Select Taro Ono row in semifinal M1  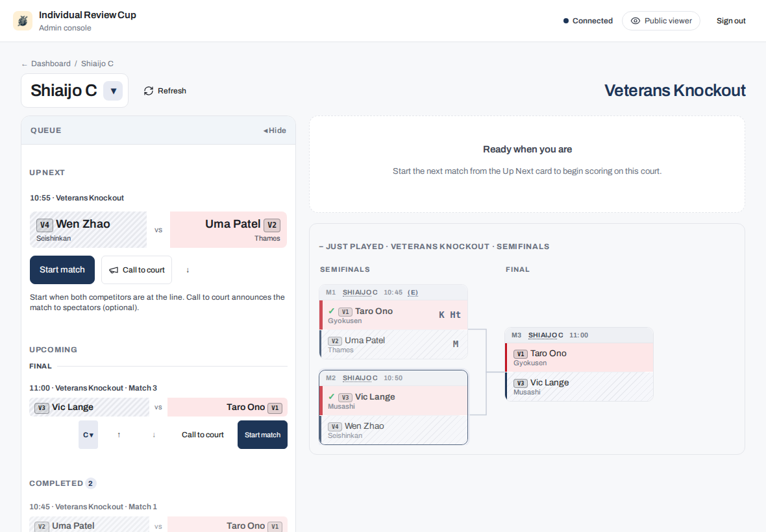[x=394, y=315]
